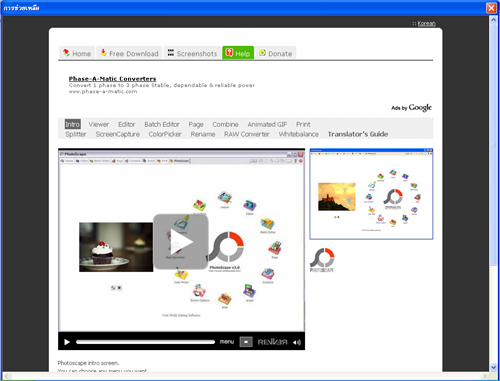Click the vertical scrollbar down arrow
This screenshot has height=381, width=500.
pos(494,367)
